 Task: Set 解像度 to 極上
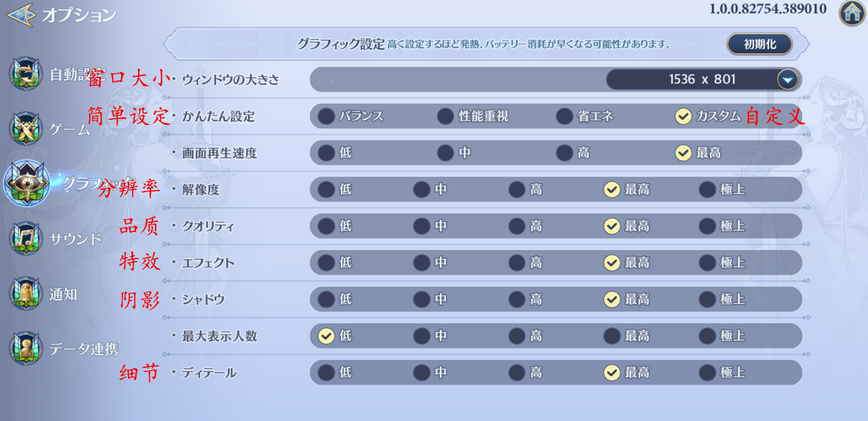click(708, 189)
